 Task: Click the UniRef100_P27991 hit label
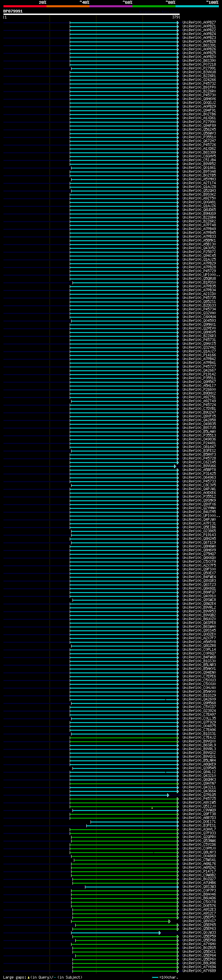point(199,68)
